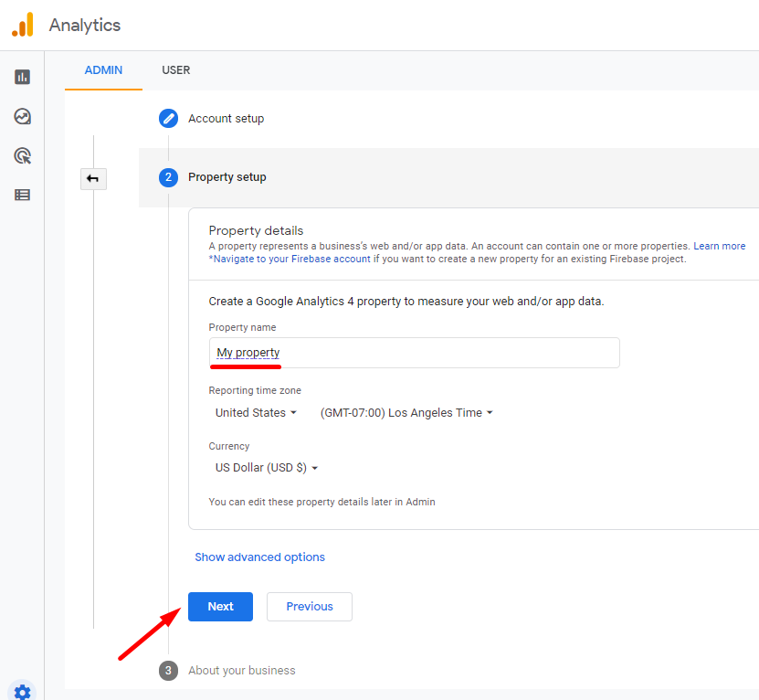This screenshot has height=700, width=759.
Task: Click the Next button
Action: [220, 607]
